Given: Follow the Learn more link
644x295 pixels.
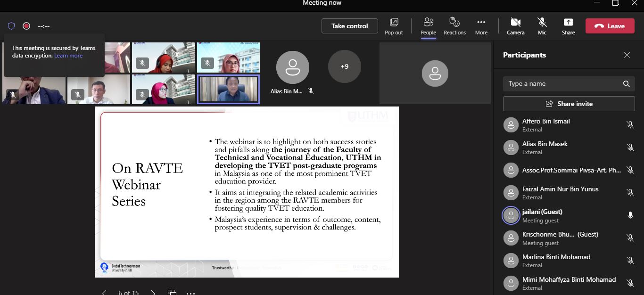Looking at the screenshot, I should coord(68,56).
